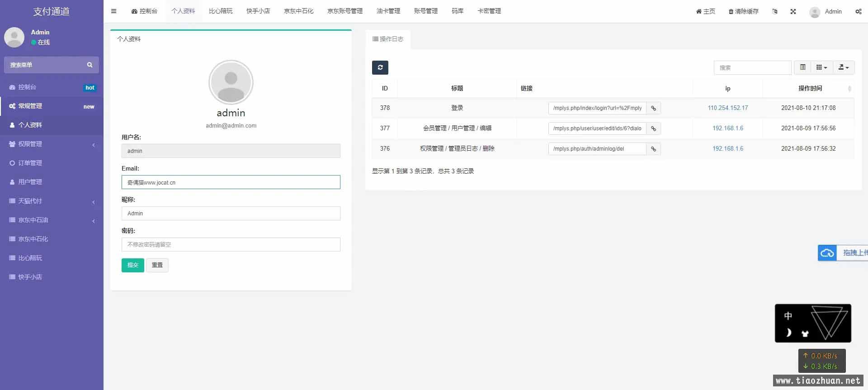Viewport: 868px width, 390px height.
Task: Open 快手小店 sidebar item
Action: pyautogui.click(x=52, y=277)
